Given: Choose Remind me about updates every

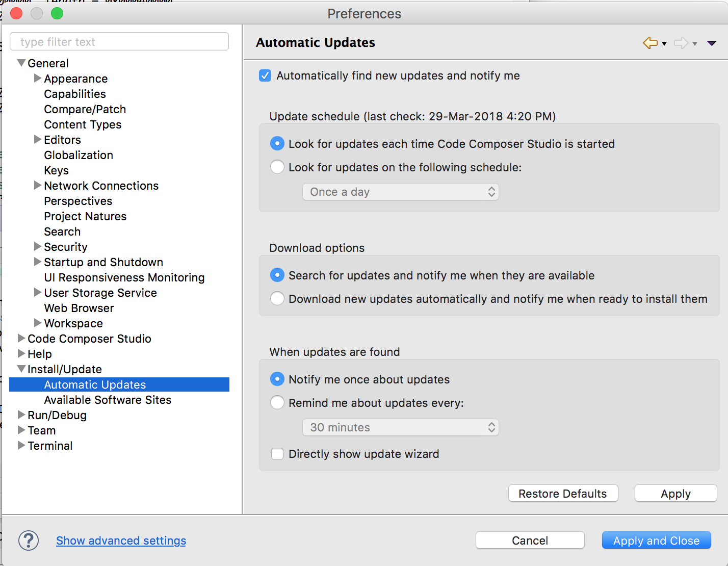Looking at the screenshot, I should pyautogui.click(x=277, y=403).
